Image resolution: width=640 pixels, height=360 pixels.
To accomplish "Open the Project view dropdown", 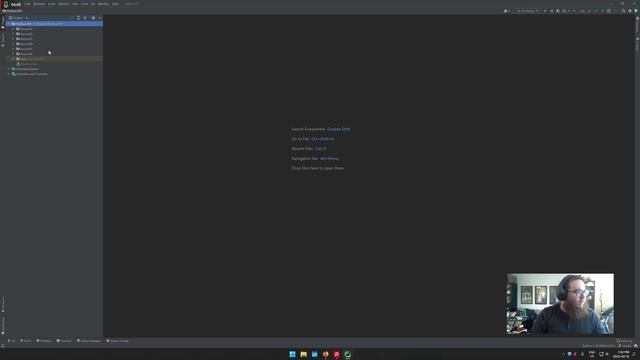I will click(x=18, y=18).
